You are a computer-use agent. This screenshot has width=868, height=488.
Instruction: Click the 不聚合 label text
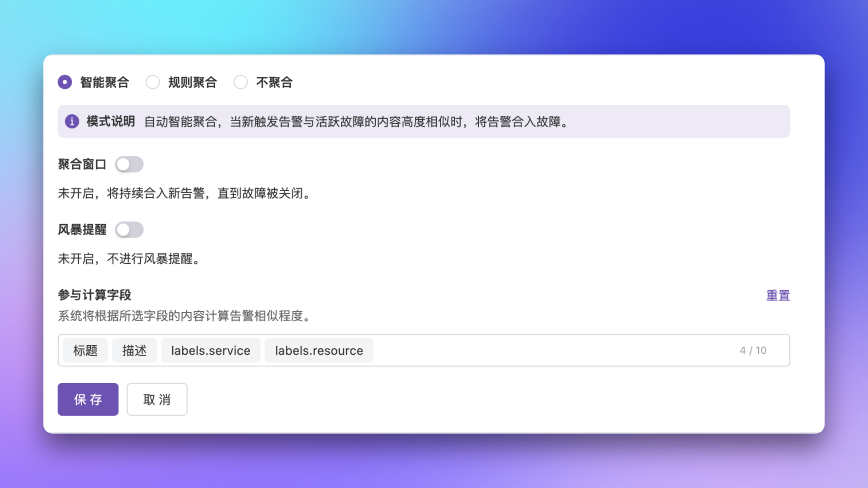(x=274, y=82)
